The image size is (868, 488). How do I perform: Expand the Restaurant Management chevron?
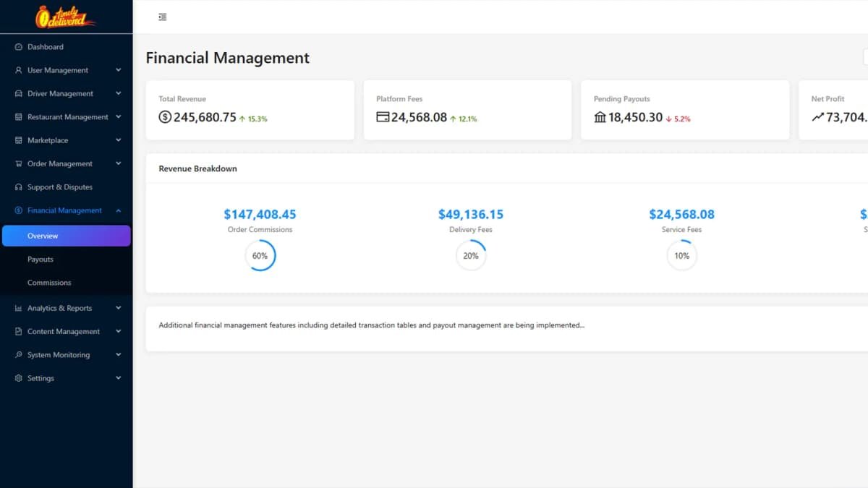tap(118, 117)
